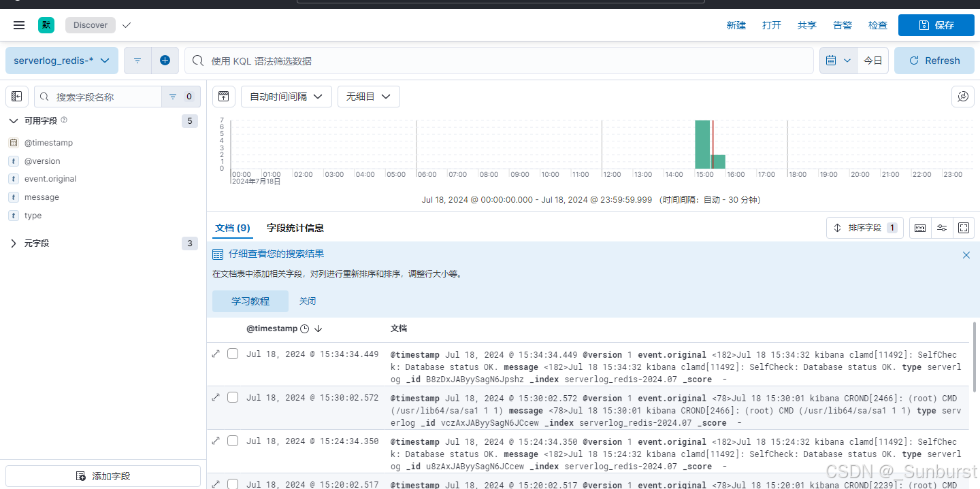Image resolution: width=980 pixels, height=489 pixels.
Task: Click the @timestamp column header
Action: tap(272, 328)
